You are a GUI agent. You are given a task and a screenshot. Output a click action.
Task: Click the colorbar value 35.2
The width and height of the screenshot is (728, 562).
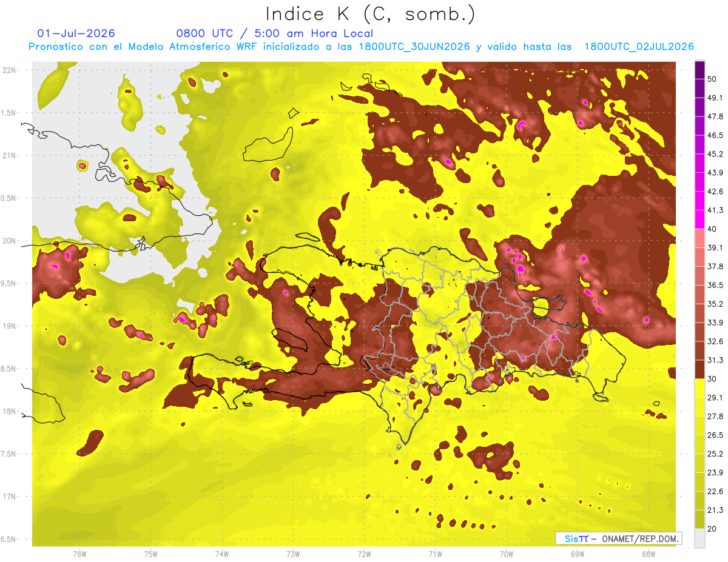tap(714, 304)
